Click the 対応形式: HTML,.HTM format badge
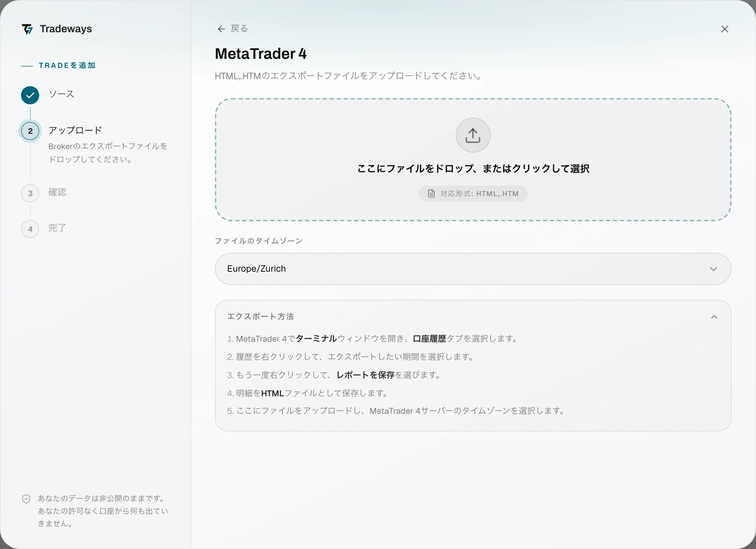This screenshot has width=756, height=549. point(473,193)
